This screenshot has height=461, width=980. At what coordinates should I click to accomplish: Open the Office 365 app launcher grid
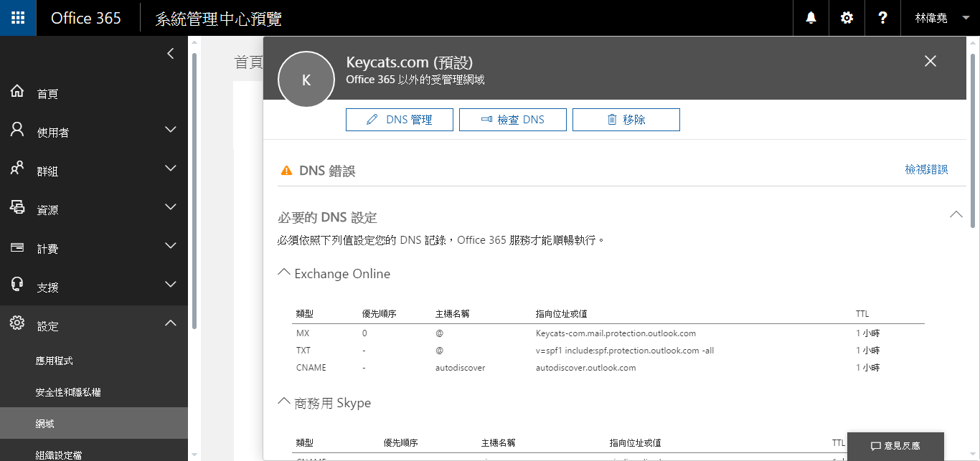(18, 18)
